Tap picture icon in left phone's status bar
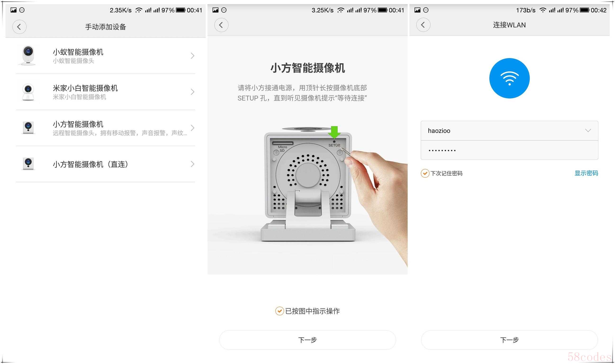This screenshot has width=615, height=364. point(13,10)
